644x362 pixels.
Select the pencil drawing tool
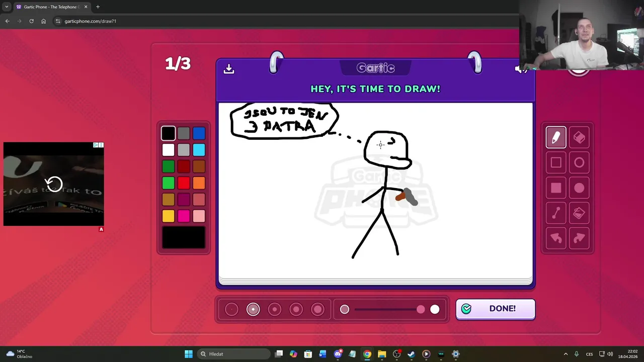556,137
